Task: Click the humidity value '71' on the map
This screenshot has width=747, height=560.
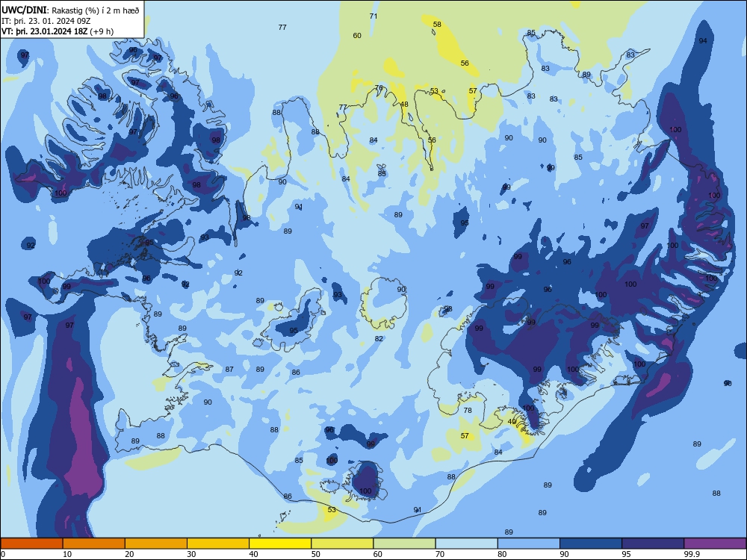Action: pyautogui.click(x=373, y=16)
